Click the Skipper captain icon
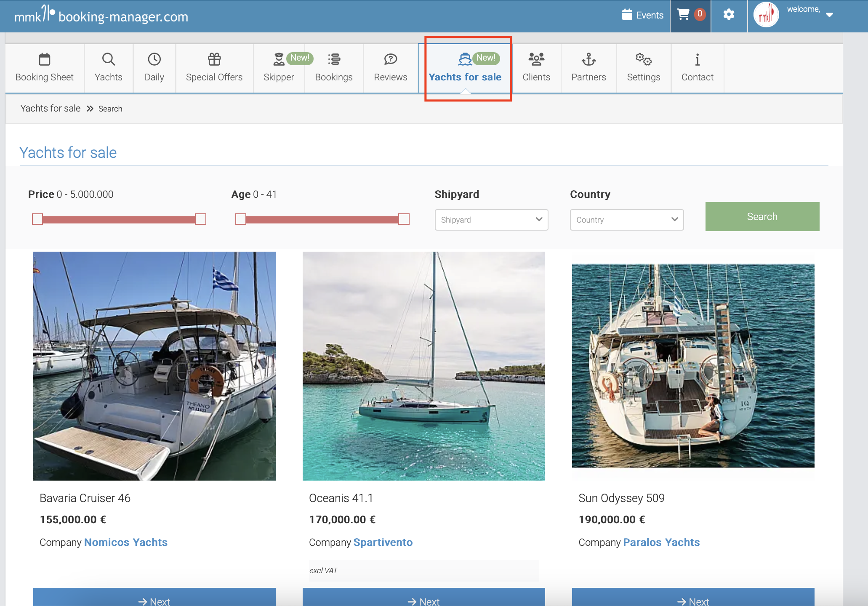Image resolution: width=868 pixels, height=606 pixels. [x=279, y=59]
